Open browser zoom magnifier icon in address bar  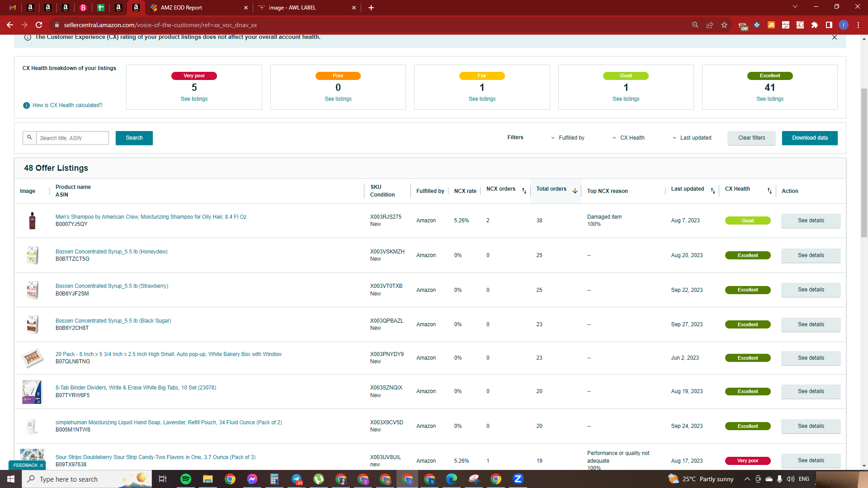(695, 25)
